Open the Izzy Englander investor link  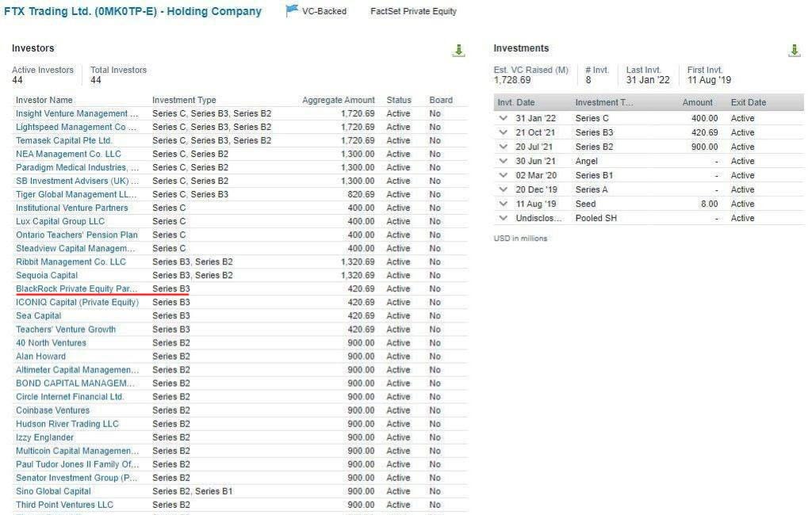click(x=44, y=437)
